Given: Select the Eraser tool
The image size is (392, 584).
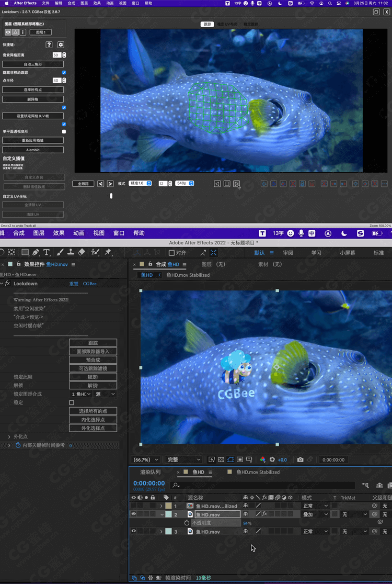Looking at the screenshot, I should point(82,253).
